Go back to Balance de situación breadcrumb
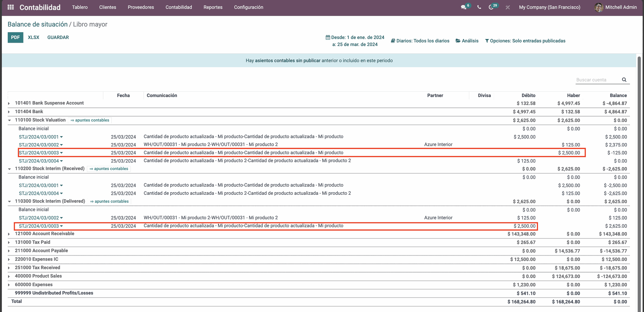644x312 pixels. (38, 24)
